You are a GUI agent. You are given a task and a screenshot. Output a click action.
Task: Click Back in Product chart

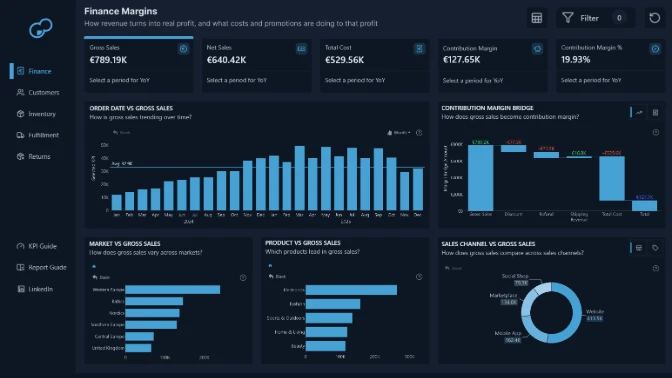(277, 276)
